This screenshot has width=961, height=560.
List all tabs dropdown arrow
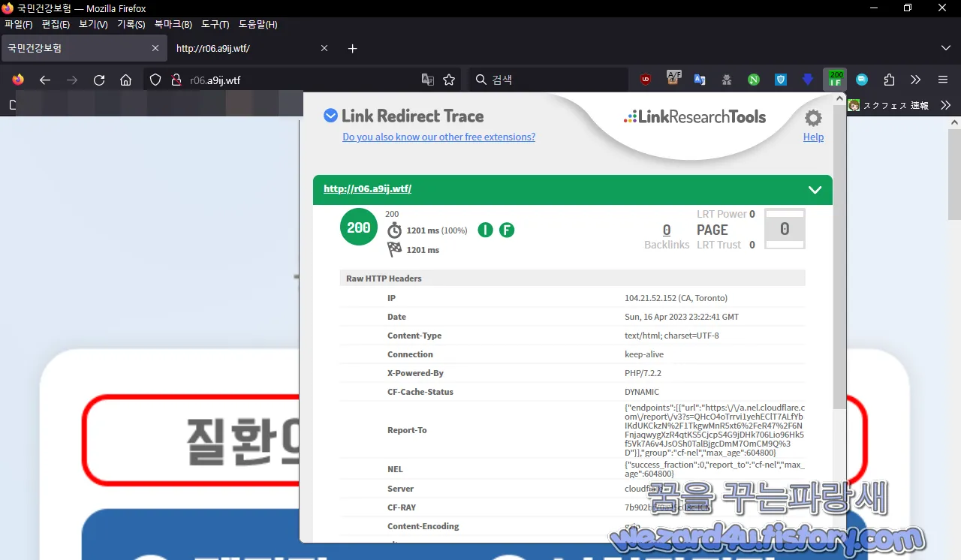tap(945, 48)
